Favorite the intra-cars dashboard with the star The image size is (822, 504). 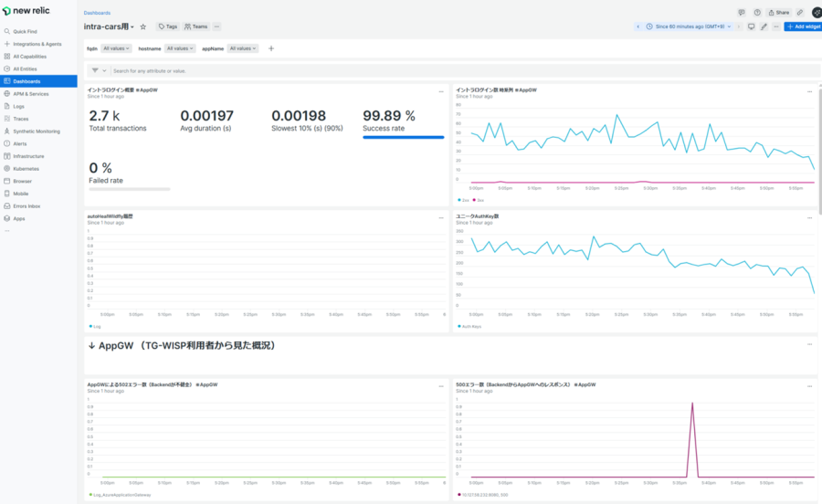(142, 27)
